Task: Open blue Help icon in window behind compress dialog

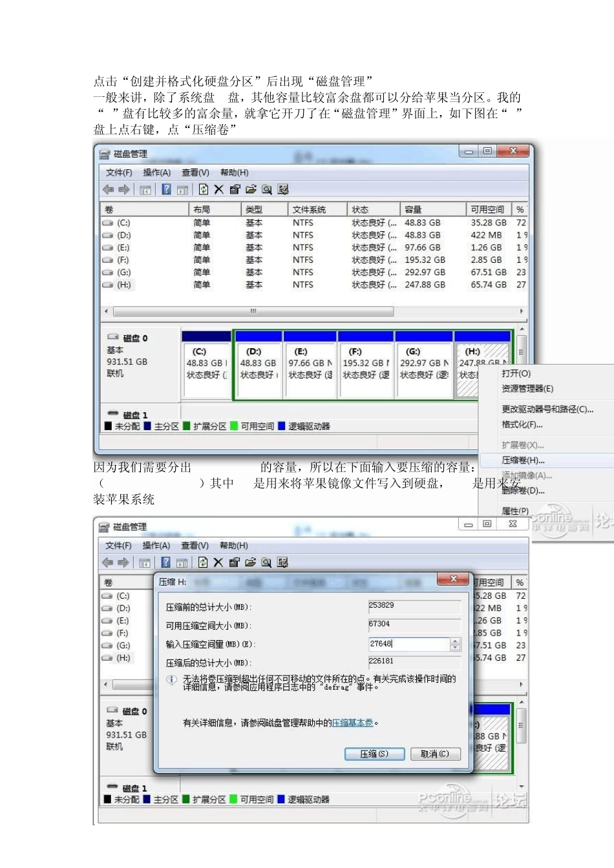Action: point(165,563)
